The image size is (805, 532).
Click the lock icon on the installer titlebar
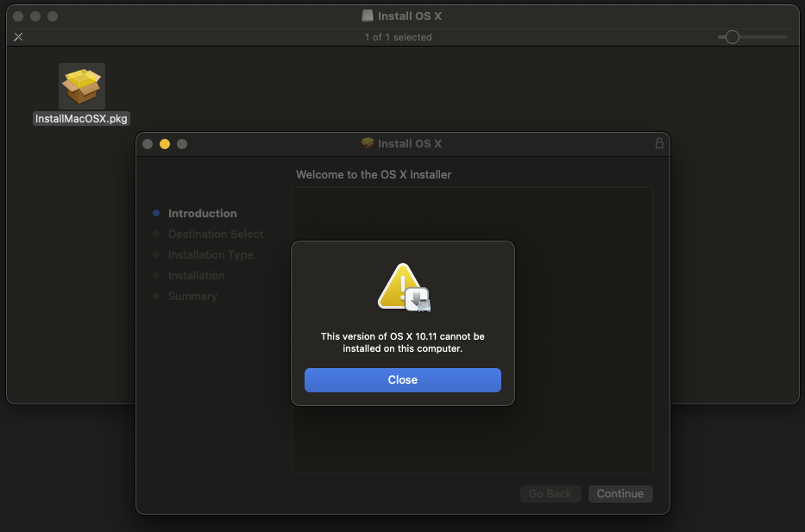coord(659,143)
